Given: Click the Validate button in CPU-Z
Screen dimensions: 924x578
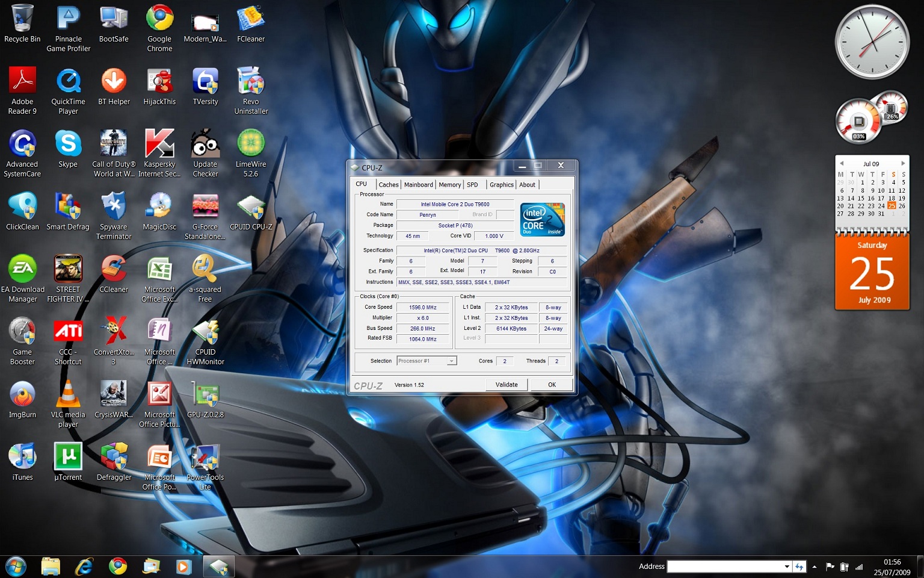Looking at the screenshot, I should click(x=507, y=385).
